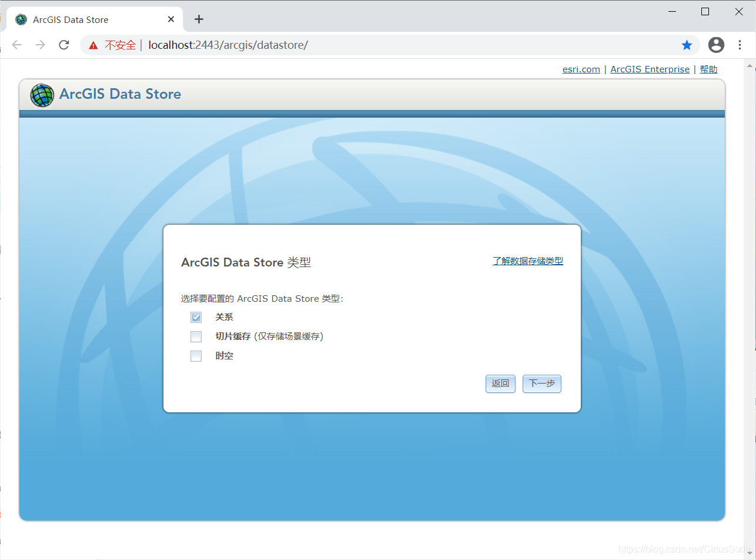Click the address bar URL
This screenshot has width=756, height=560.
[x=228, y=45]
